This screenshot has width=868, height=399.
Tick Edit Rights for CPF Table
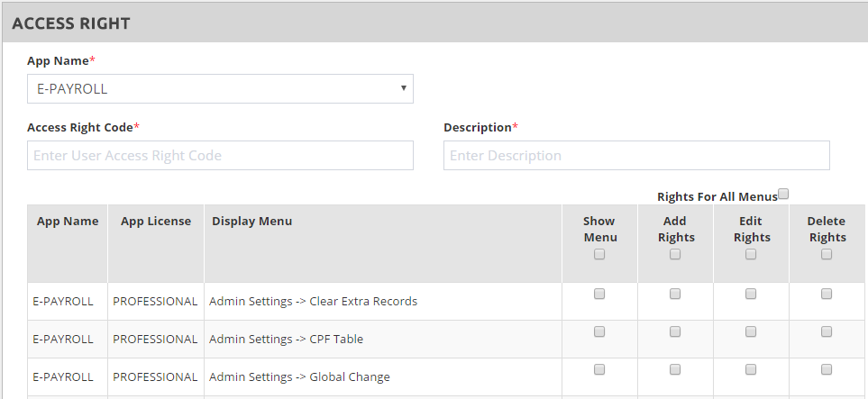[x=751, y=332]
